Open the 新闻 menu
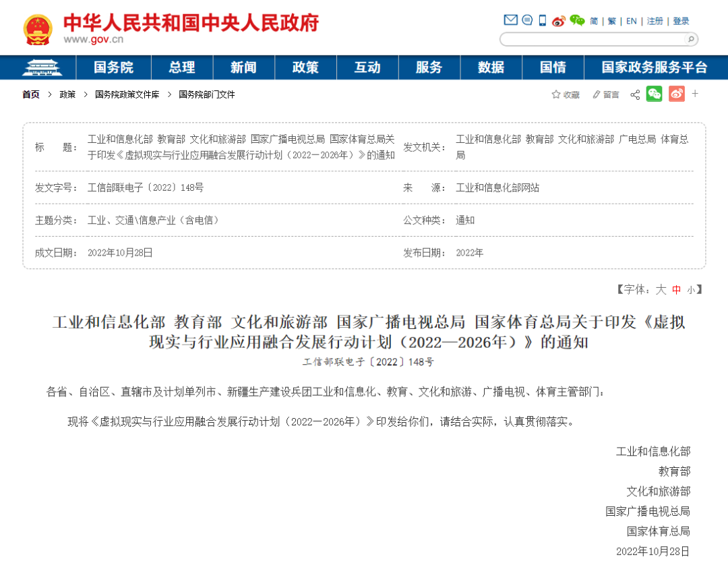 pyautogui.click(x=244, y=68)
